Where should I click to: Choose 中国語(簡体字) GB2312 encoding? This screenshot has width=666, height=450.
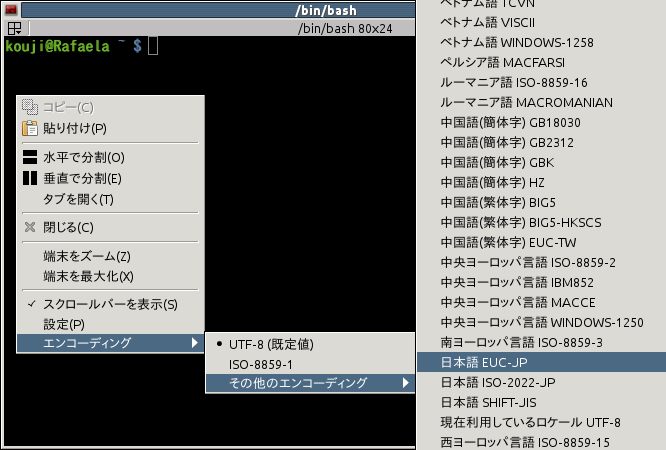tap(542, 142)
